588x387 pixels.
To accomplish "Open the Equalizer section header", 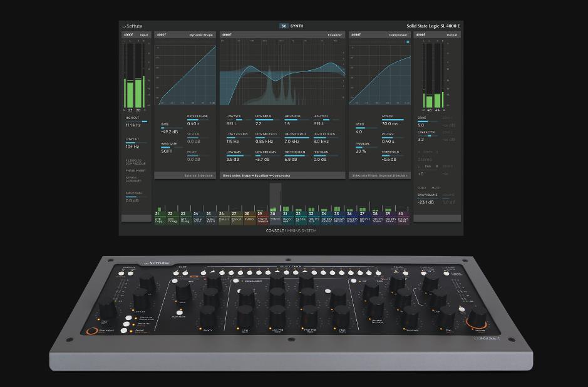I will coord(282,35).
